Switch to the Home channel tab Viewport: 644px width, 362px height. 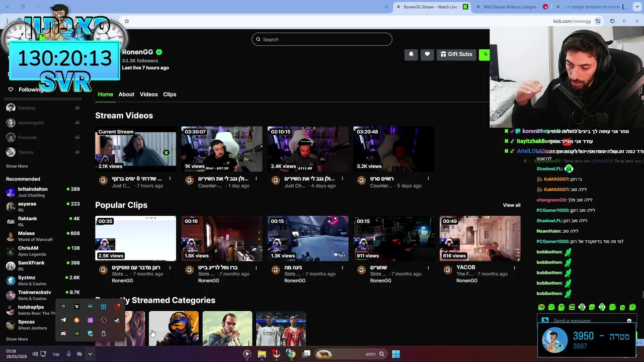coord(106,94)
